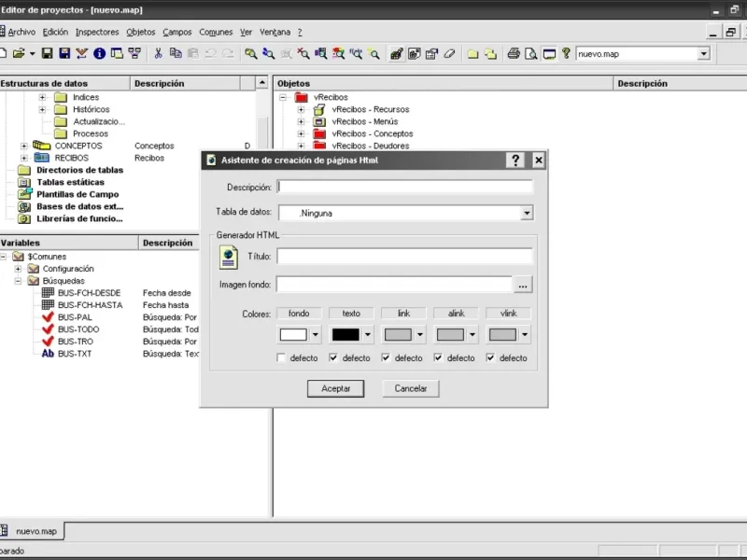The width and height of the screenshot is (747, 560).
Task: Click the eraser icon in toolbar
Action: [x=449, y=53]
